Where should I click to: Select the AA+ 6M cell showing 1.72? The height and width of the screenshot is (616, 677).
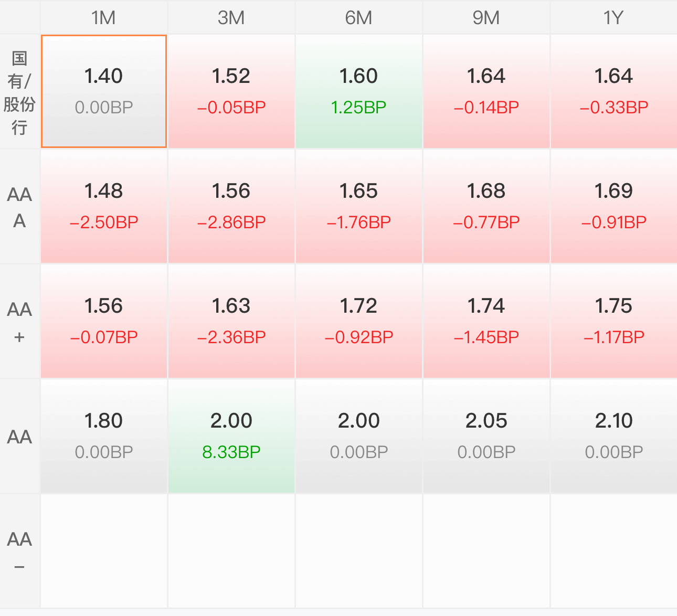pos(358,321)
